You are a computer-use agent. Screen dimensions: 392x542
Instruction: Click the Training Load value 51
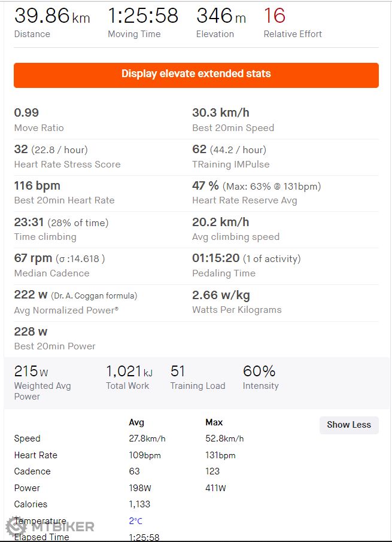coord(178,371)
